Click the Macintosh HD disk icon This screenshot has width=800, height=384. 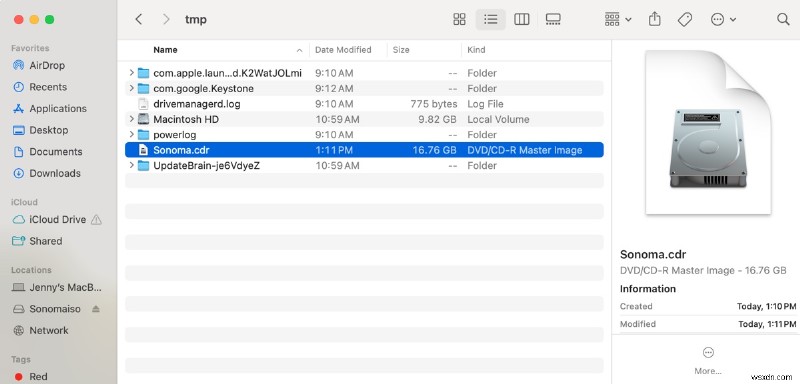tap(143, 119)
